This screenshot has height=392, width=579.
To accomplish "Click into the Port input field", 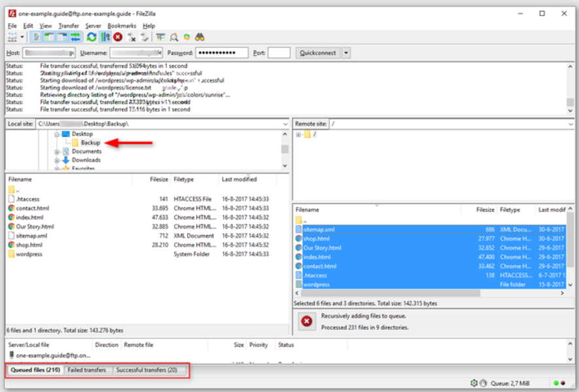I will point(279,53).
